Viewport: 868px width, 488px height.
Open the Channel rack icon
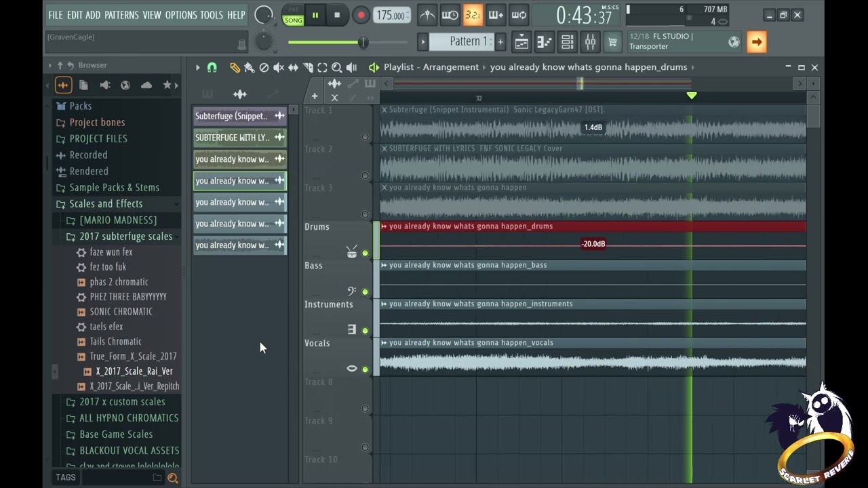pyautogui.click(x=568, y=42)
